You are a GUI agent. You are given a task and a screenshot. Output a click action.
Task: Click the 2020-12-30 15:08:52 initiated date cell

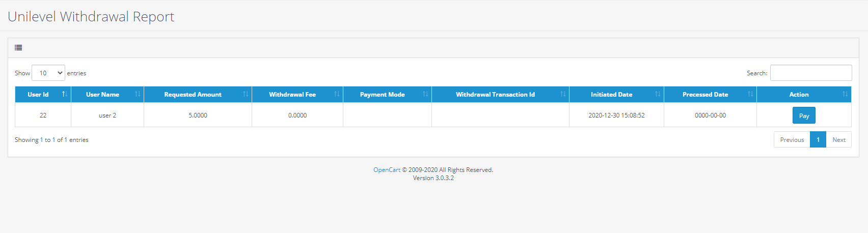(616, 115)
